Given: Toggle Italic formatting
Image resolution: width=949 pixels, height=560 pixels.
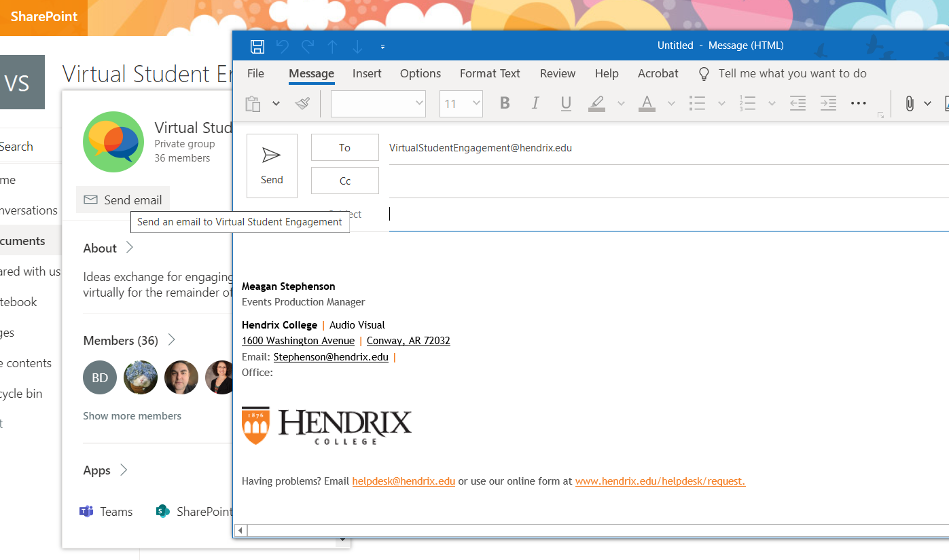Looking at the screenshot, I should coord(535,103).
